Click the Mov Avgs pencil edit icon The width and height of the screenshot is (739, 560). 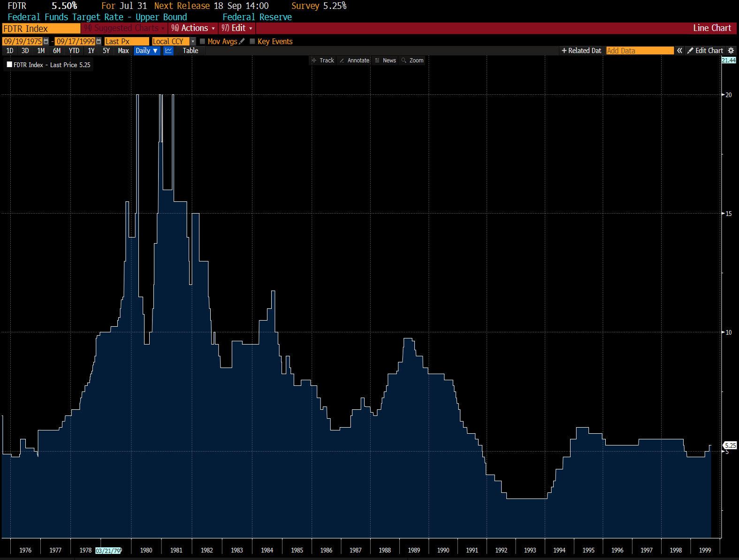click(x=242, y=41)
